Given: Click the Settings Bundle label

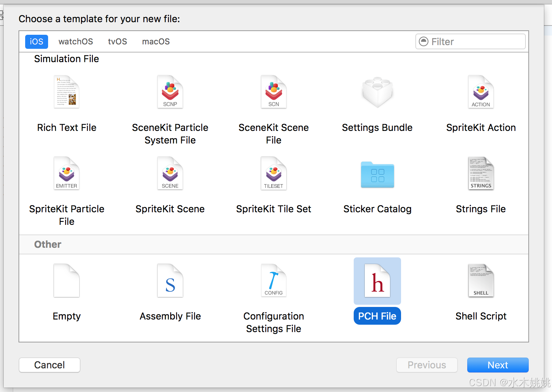Looking at the screenshot, I should (377, 128).
